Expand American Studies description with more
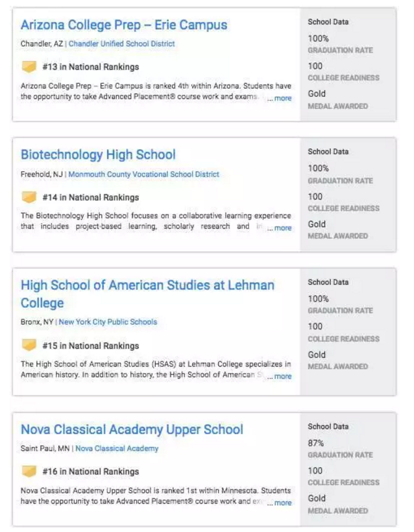Viewport: 414px width, 532px height. [x=282, y=376]
